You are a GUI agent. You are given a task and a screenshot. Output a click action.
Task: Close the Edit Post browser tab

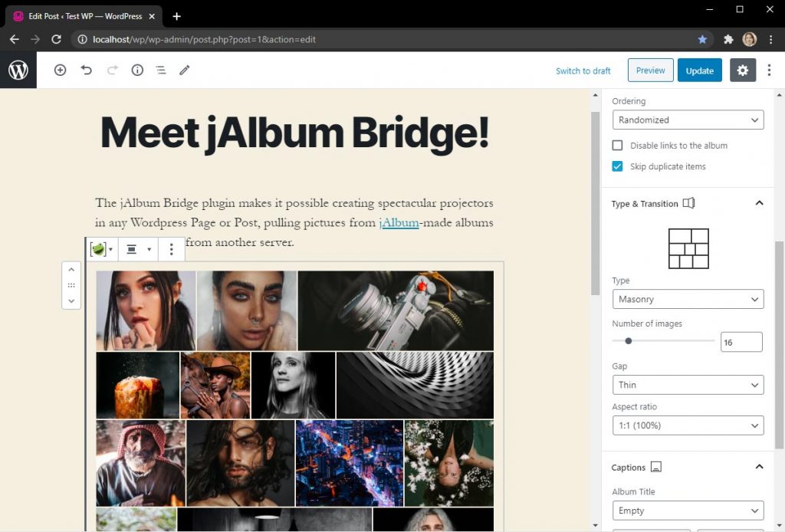click(152, 17)
